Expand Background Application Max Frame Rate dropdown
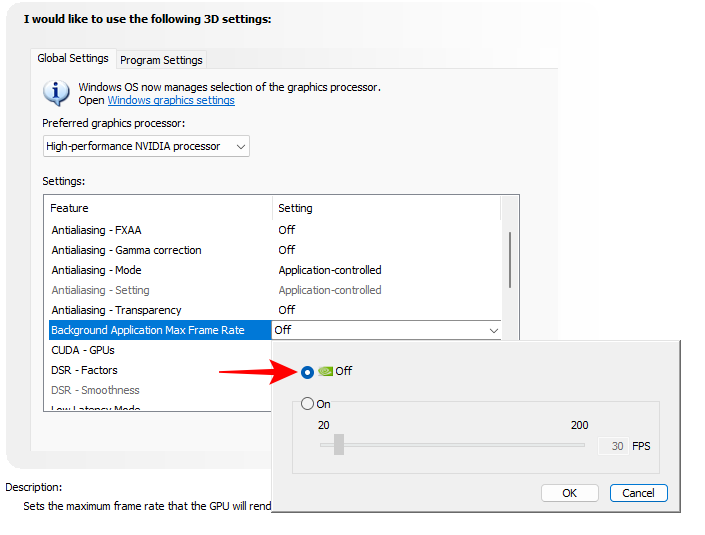Viewport: 705px width, 535px height. [x=493, y=330]
